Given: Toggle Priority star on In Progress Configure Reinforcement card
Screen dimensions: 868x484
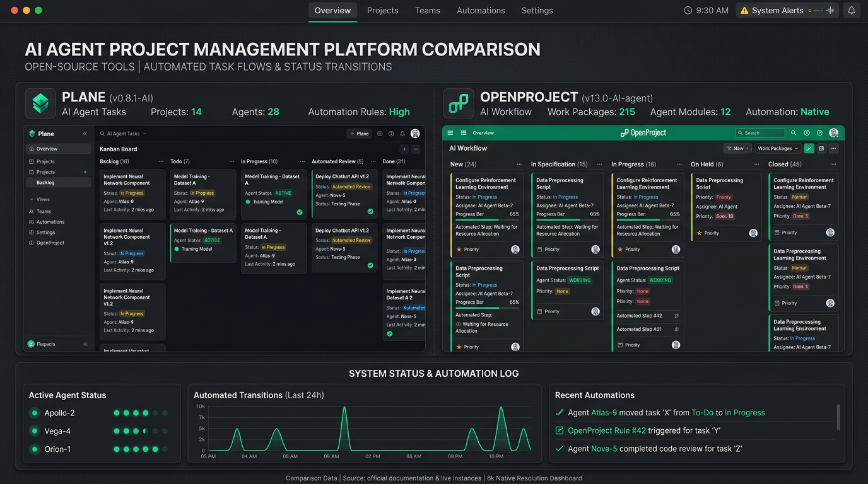Looking at the screenshot, I should tap(619, 250).
